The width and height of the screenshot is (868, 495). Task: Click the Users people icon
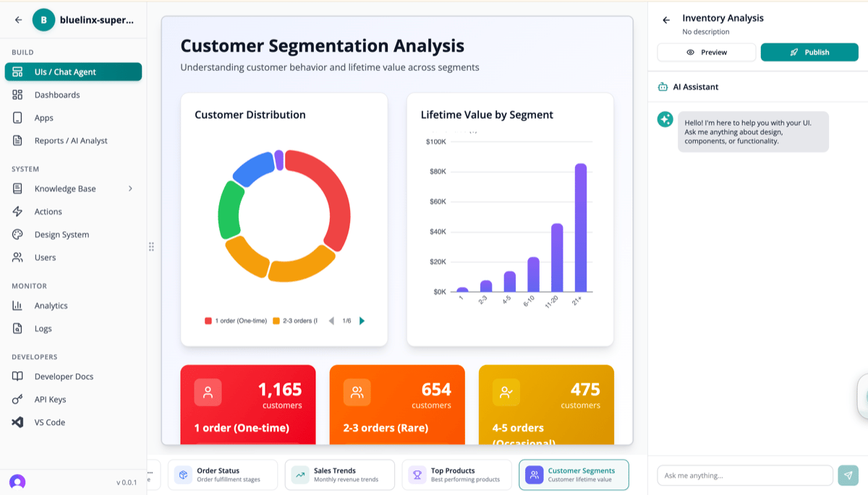tap(18, 257)
